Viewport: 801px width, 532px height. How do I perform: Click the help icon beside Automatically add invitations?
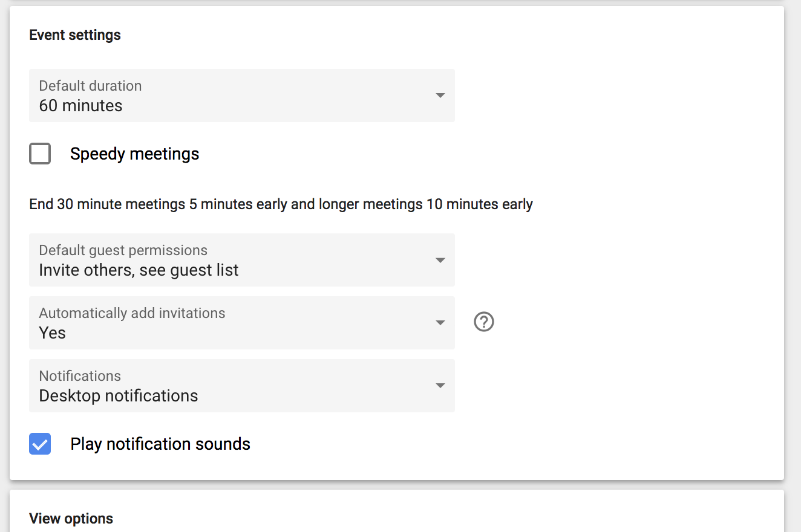point(483,322)
